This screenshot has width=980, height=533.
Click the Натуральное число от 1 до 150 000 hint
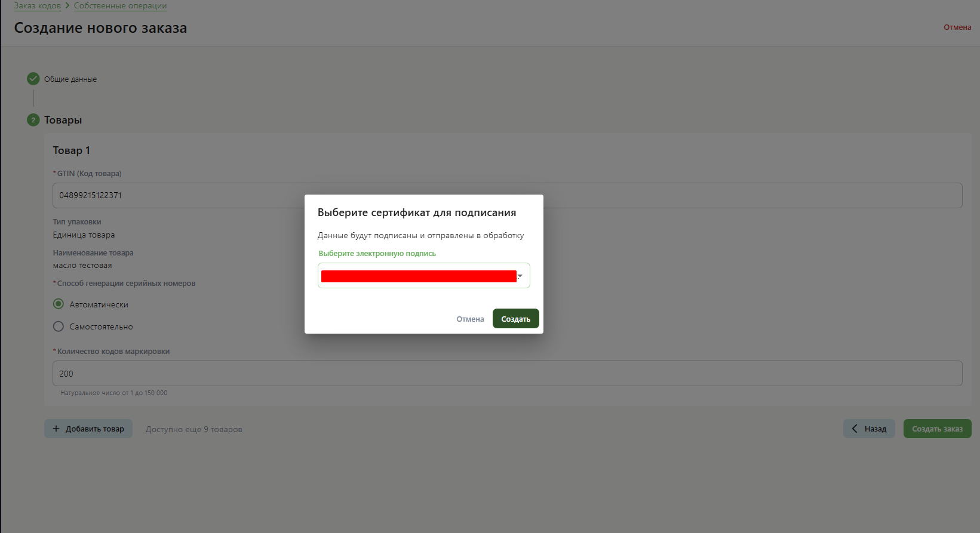point(114,393)
